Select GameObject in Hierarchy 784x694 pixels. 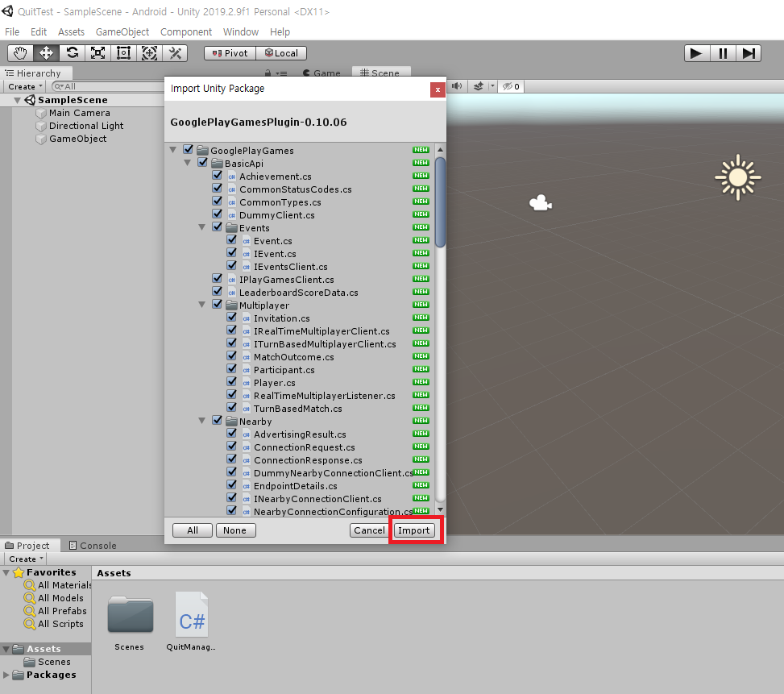77,139
